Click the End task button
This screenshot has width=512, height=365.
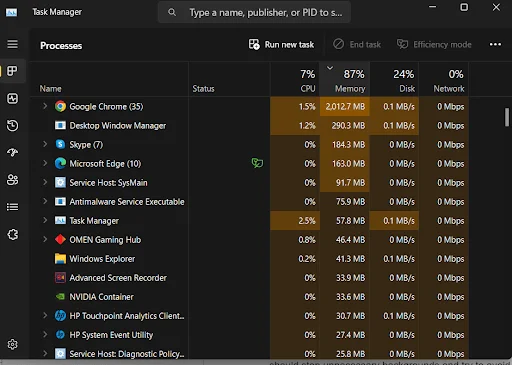357,44
